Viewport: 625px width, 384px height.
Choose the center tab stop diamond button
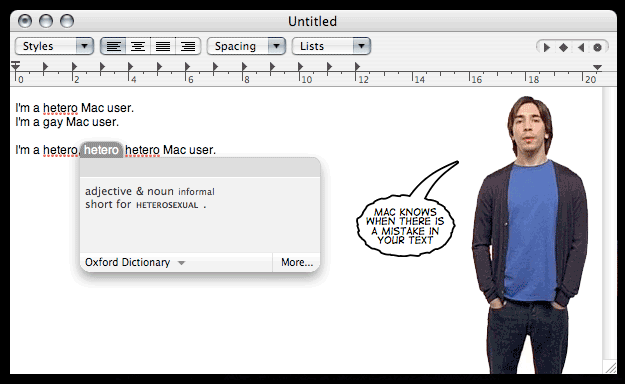pyautogui.click(x=563, y=47)
